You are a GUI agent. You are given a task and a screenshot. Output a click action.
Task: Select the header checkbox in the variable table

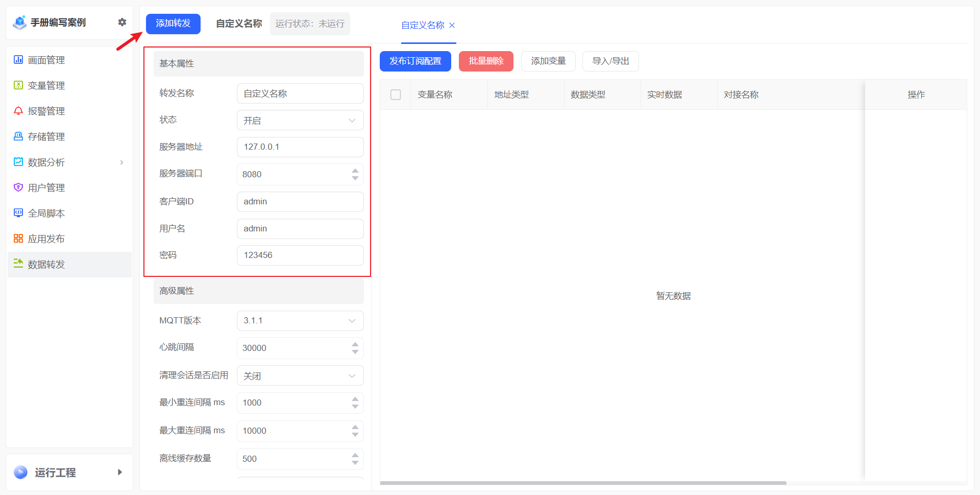tap(395, 95)
